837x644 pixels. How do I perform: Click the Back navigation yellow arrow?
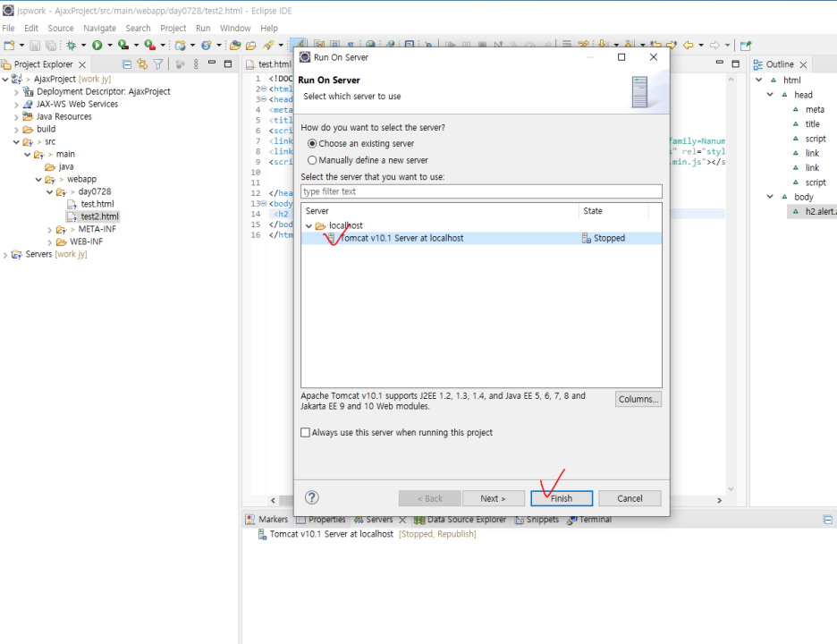coord(689,46)
